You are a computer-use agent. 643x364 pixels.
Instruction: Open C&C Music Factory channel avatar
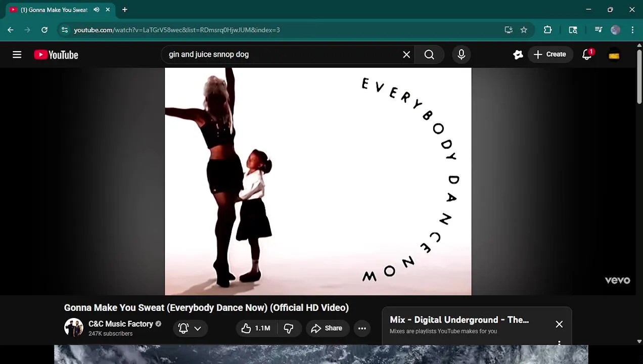coord(74,328)
